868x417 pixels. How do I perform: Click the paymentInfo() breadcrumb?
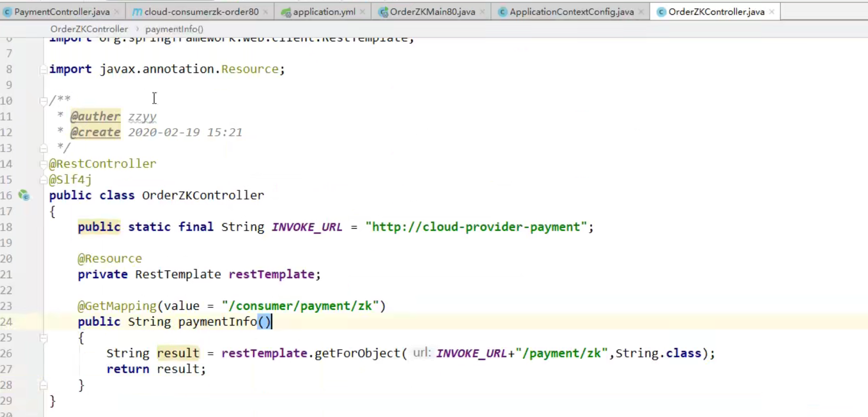point(174,29)
